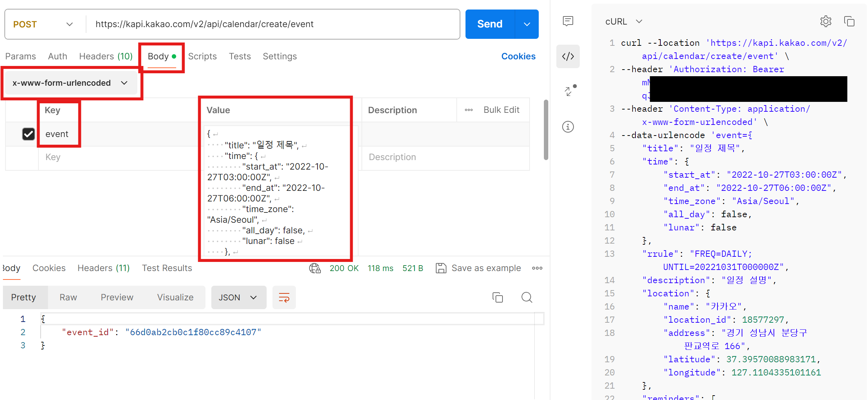Viewport: 868px width, 400px height.
Task: Copy the response body
Action: (497, 297)
